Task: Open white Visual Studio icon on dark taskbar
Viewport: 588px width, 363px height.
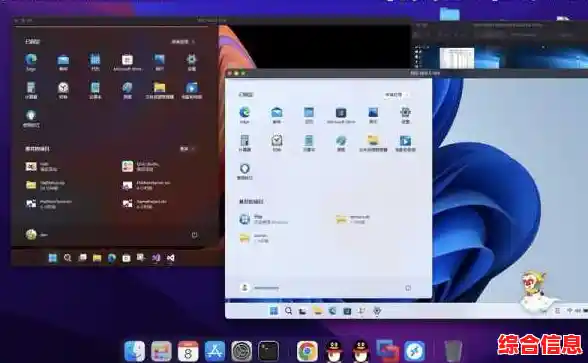Action: (171, 258)
